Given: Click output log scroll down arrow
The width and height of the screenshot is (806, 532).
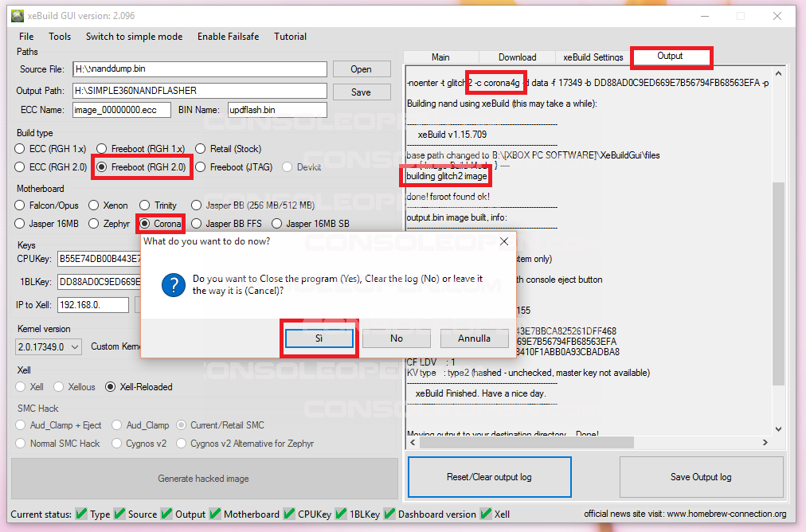Looking at the screenshot, I should coord(778,428).
